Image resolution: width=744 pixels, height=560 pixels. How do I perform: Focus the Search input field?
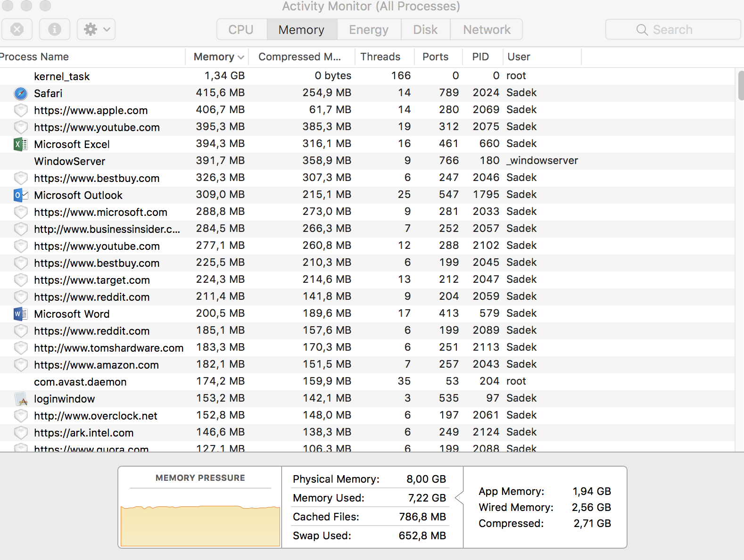point(673,30)
